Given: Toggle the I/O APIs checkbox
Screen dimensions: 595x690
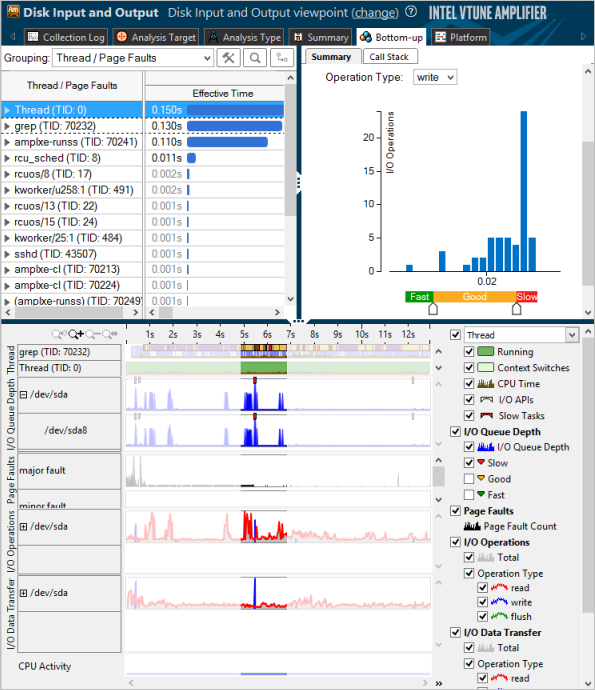Looking at the screenshot, I should tap(469, 400).
